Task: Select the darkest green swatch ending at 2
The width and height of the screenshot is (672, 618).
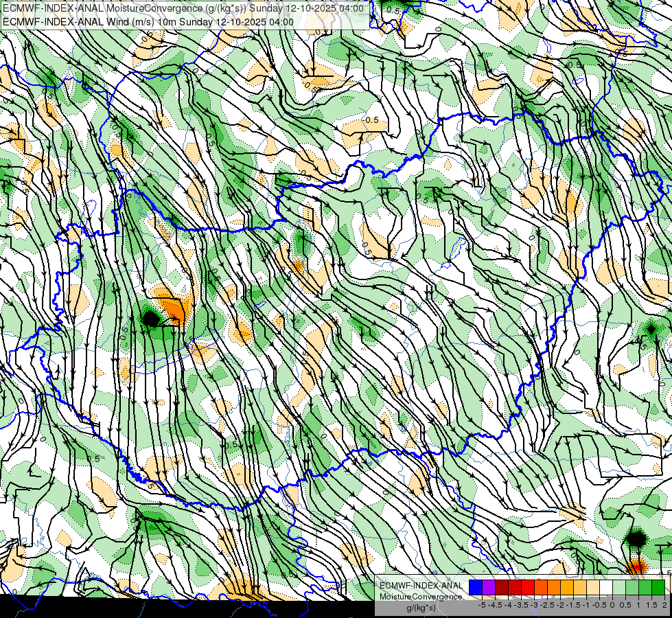Action: [x=658, y=588]
